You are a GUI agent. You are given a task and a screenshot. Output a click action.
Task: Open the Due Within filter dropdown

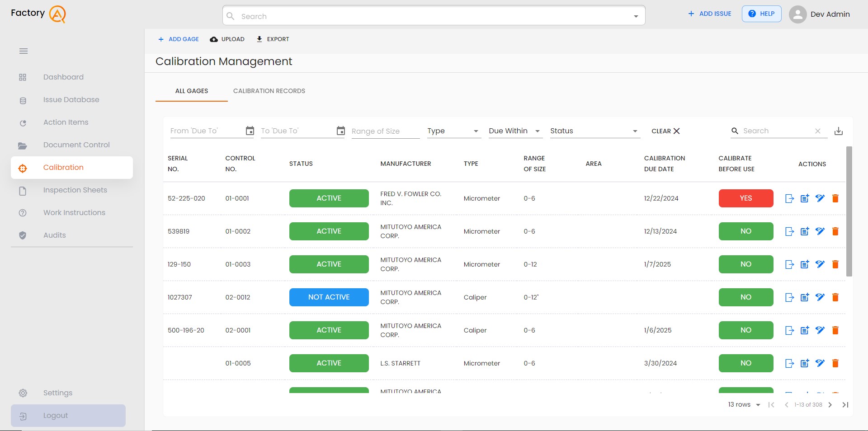[514, 131]
